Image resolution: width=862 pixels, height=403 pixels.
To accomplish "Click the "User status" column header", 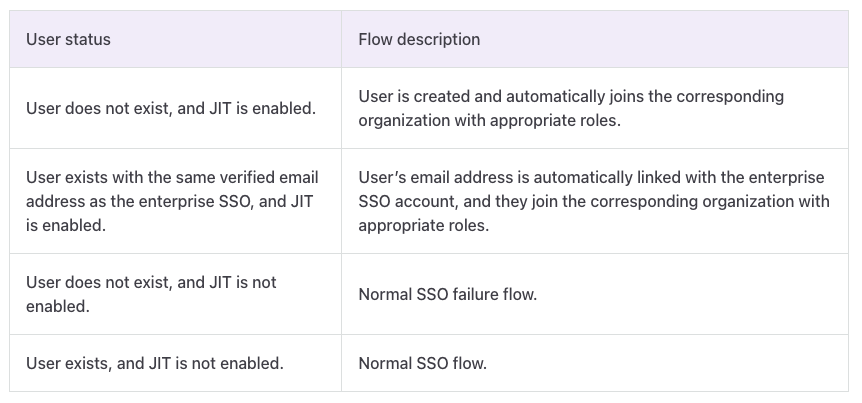I will point(68,40).
